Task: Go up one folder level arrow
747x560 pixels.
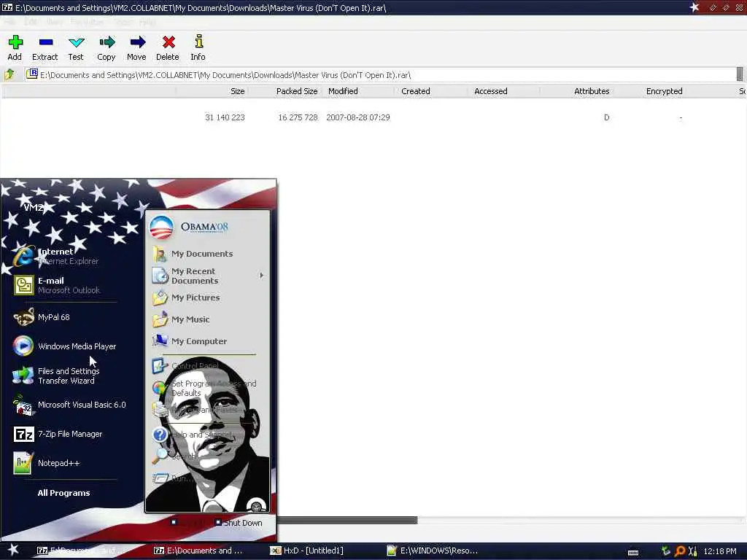Action: pos(9,75)
